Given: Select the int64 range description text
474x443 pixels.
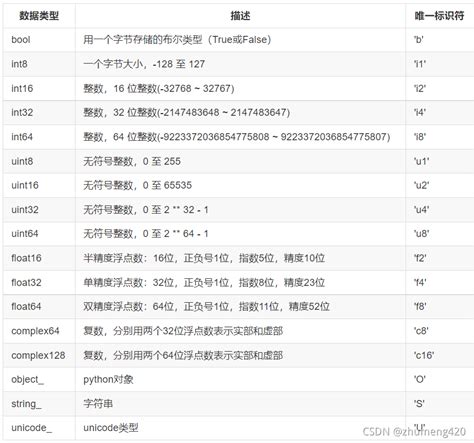Looking at the screenshot, I should [237, 137].
